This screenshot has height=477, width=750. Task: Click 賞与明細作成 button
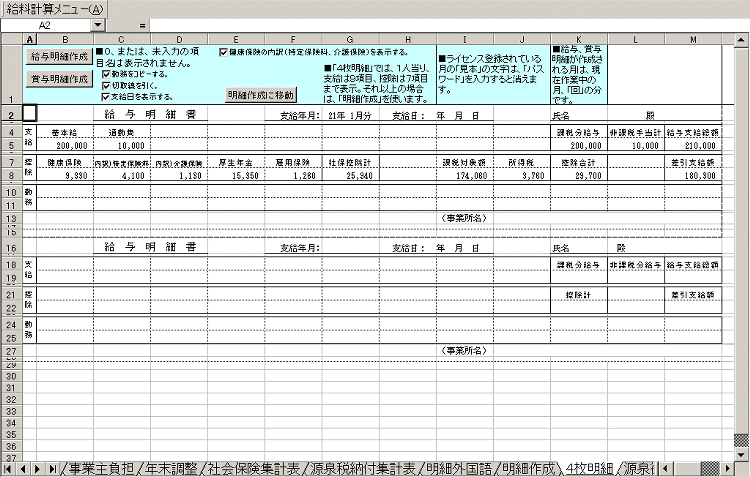(x=60, y=78)
